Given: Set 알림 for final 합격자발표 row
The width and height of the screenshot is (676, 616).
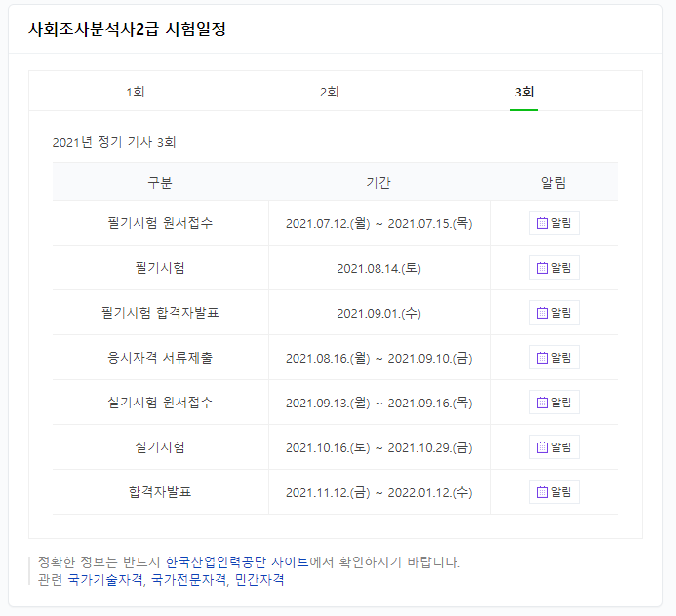Looking at the screenshot, I should coord(554,492).
